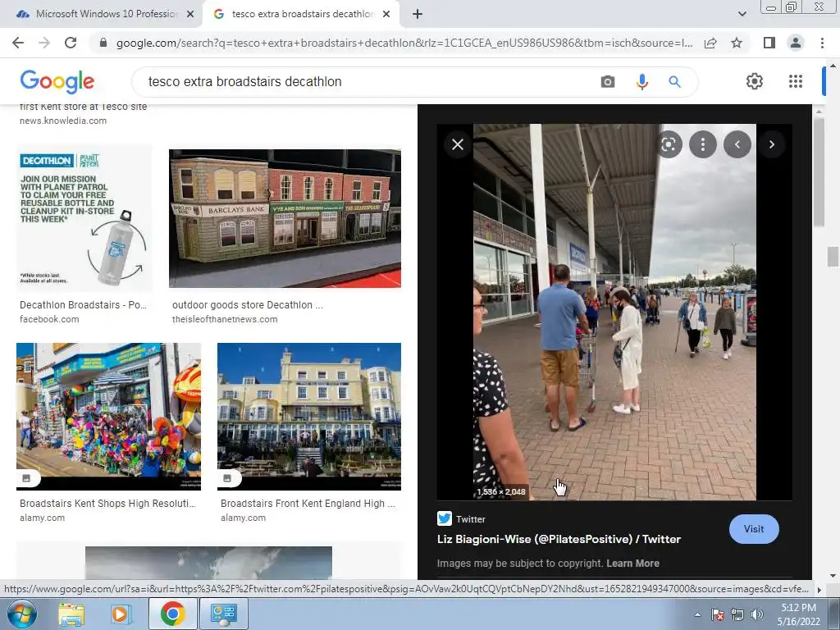Open the Decathlon Planet Patrol thumbnail
Screen dimensions: 840x630
pyautogui.click(x=84, y=218)
